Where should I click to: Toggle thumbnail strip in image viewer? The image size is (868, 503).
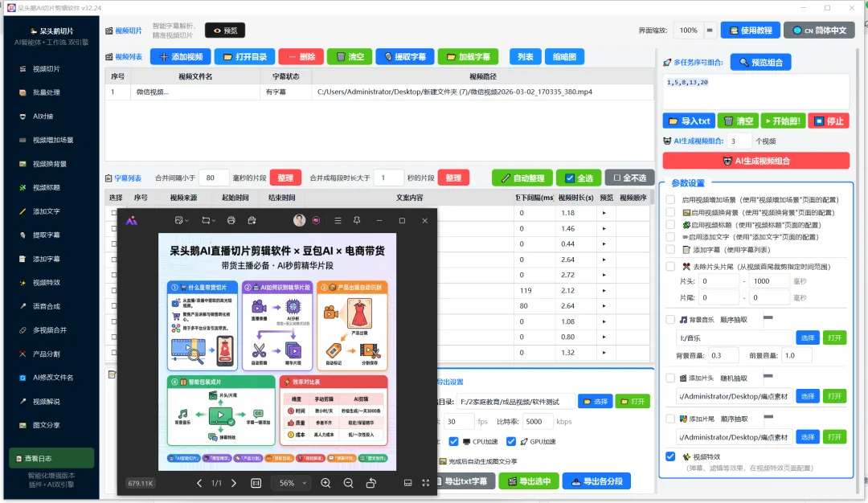click(x=408, y=483)
